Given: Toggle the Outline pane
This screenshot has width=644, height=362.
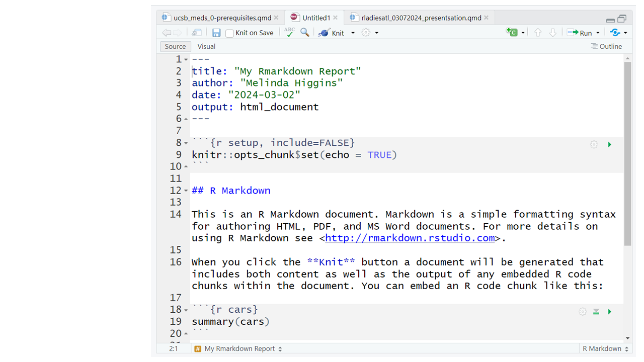Looking at the screenshot, I should [606, 46].
